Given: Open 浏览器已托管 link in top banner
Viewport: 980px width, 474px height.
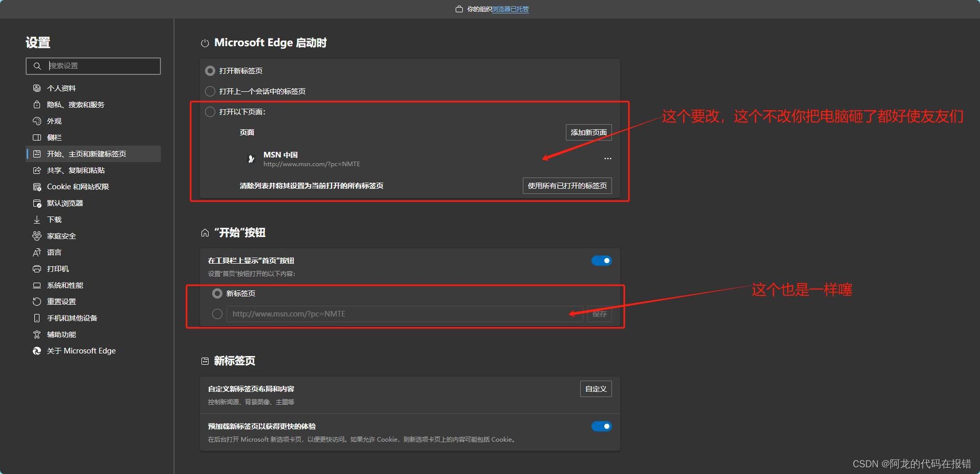Looking at the screenshot, I should coord(511,9).
